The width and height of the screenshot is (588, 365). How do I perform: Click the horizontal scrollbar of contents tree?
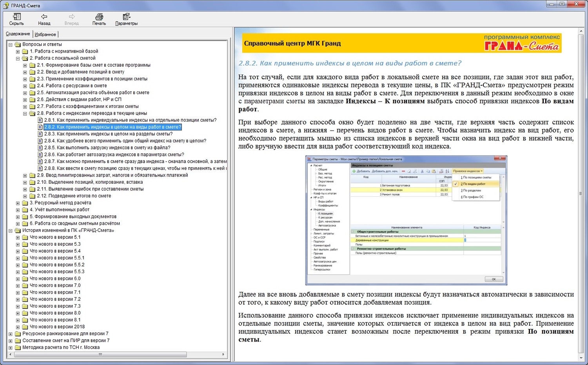click(x=100, y=354)
